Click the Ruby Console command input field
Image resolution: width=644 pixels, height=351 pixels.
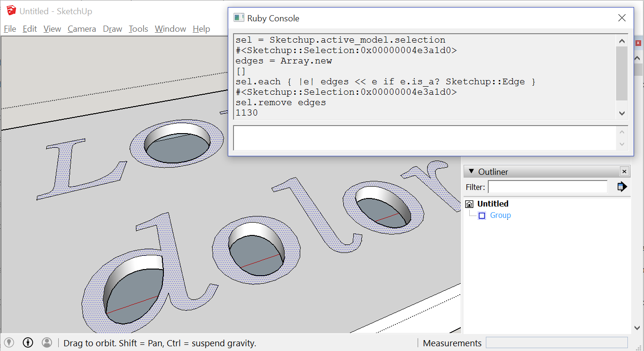425,138
